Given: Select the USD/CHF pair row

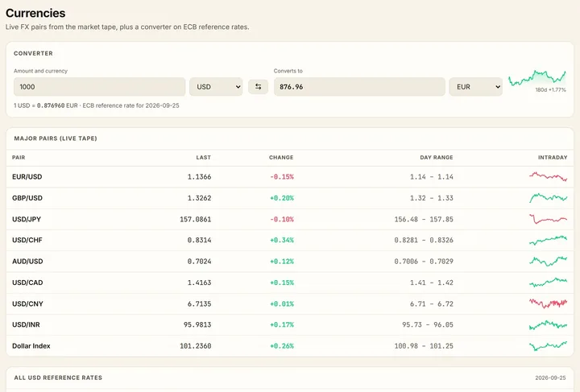Looking at the screenshot, I should click(x=290, y=240).
